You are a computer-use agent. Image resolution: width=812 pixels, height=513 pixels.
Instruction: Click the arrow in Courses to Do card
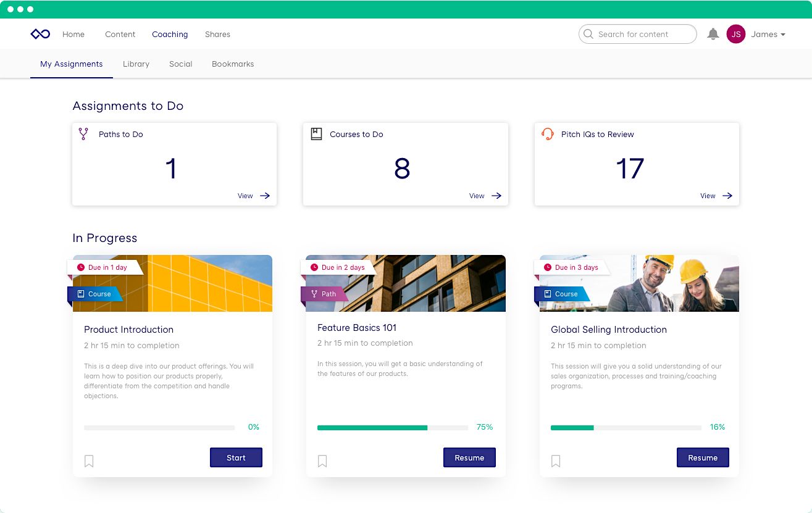[x=496, y=196]
